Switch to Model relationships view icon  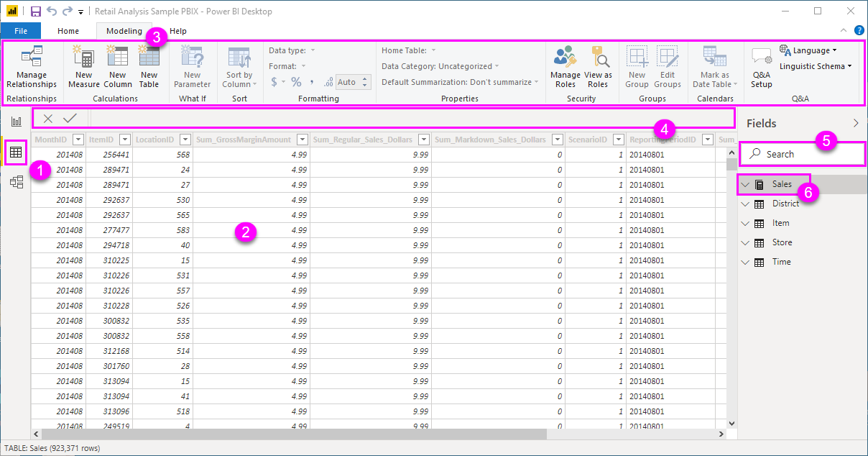16,183
